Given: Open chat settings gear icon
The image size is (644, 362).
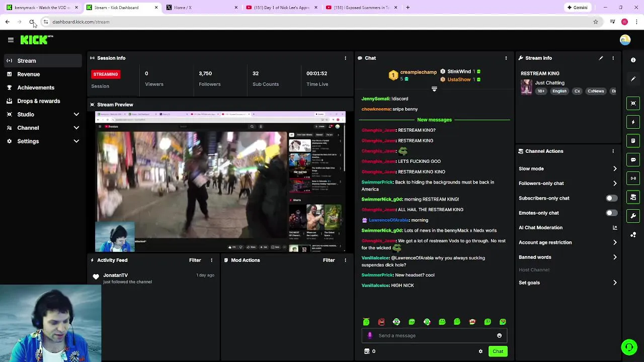Looking at the screenshot, I should click(x=480, y=351).
